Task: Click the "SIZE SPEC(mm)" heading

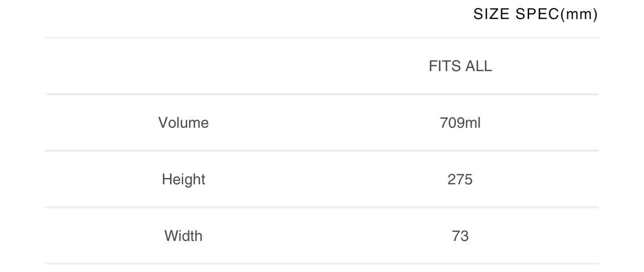Action: pos(535,15)
